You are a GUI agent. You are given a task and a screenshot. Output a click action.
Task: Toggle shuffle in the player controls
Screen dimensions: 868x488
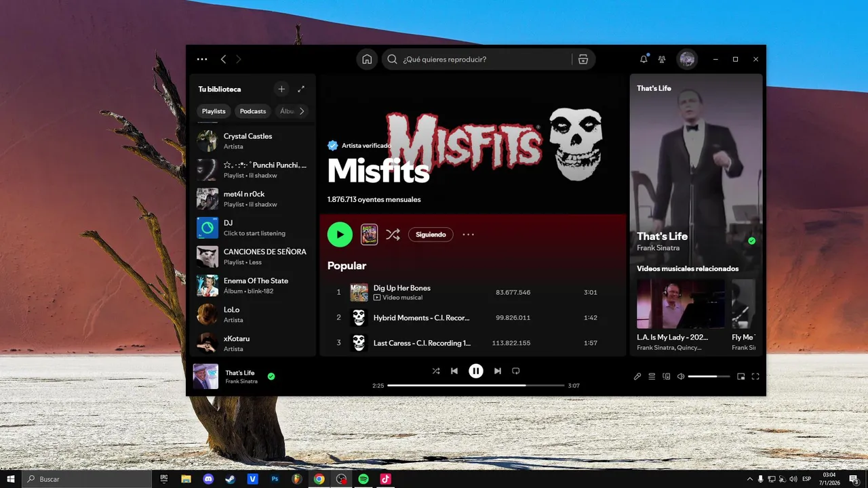tap(436, 371)
